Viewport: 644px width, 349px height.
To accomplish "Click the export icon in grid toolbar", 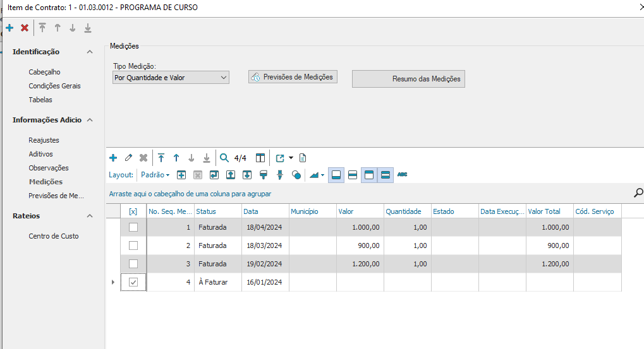I will [x=280, y=158].
